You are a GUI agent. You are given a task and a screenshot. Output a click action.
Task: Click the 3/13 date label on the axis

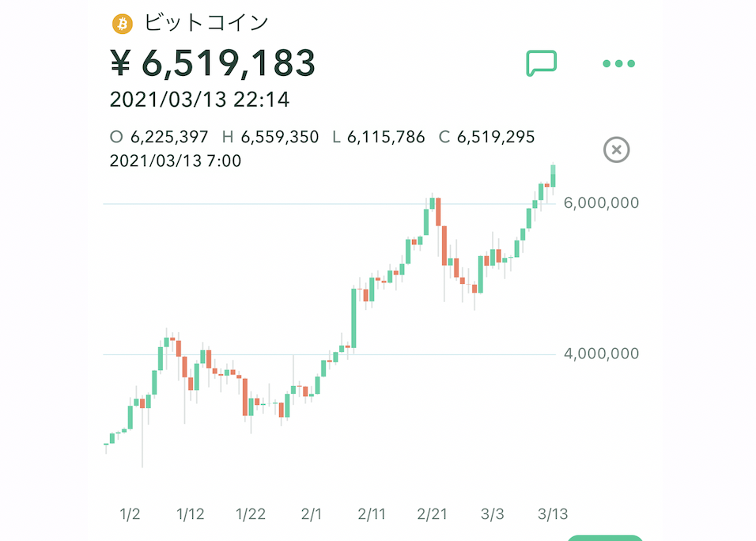point(553,514)
